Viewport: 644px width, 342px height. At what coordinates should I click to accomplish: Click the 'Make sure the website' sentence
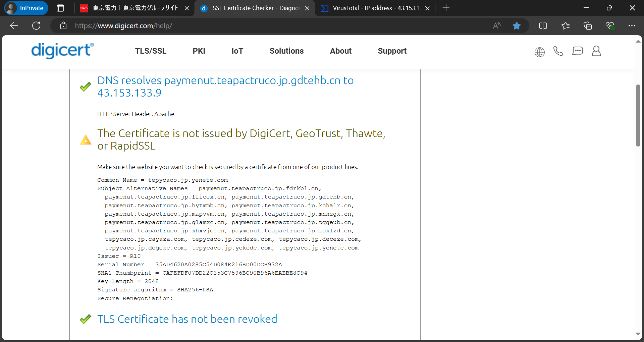coord(228,167)
